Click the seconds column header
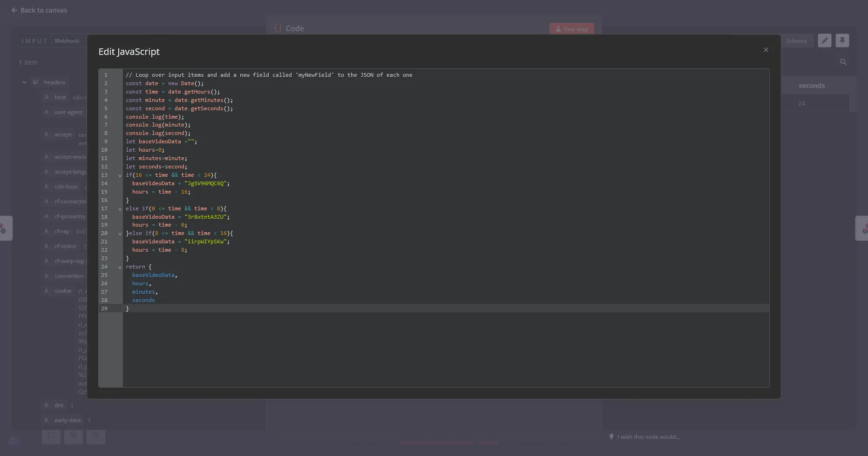Viewport: 868px width, 456px height. coord(811,86)
